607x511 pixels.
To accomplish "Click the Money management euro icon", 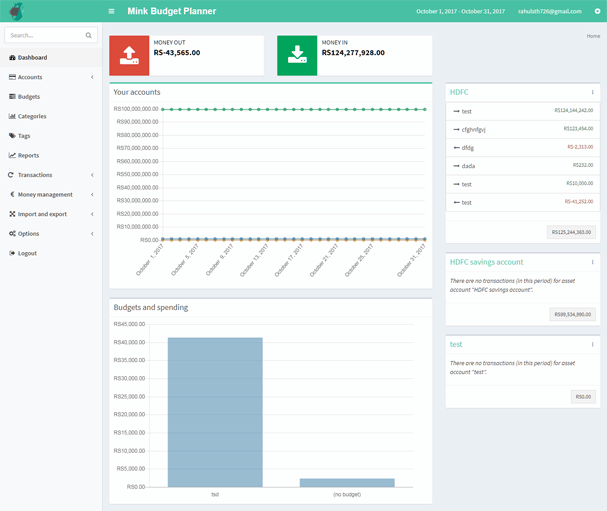I will coord(12,194).
